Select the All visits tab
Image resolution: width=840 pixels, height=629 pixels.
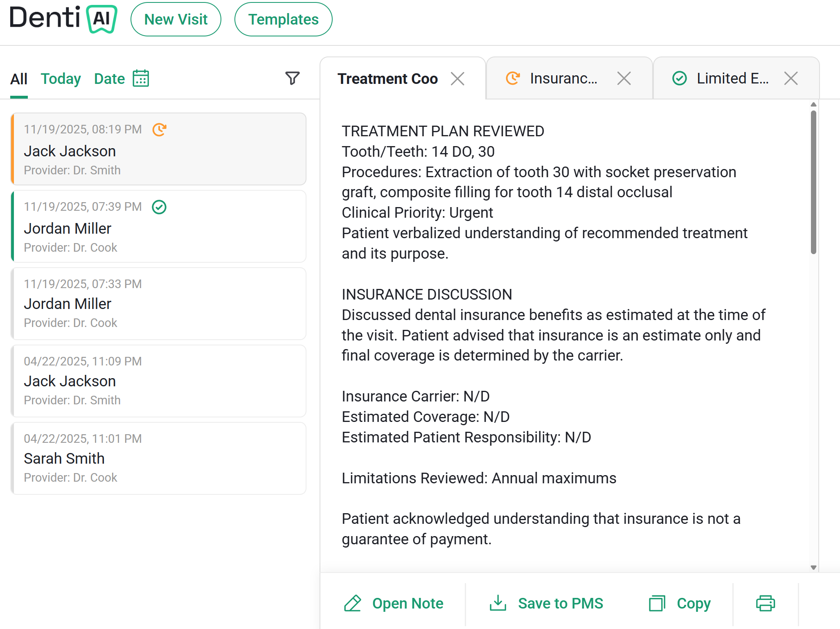click(x=19, y=79)
